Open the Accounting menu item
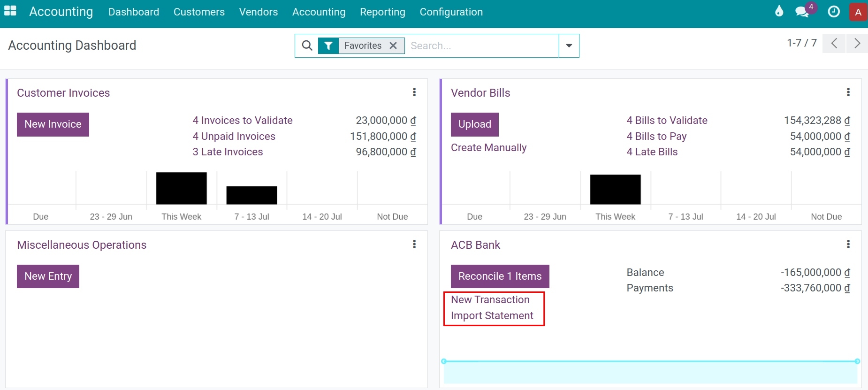 click(319, 12)
